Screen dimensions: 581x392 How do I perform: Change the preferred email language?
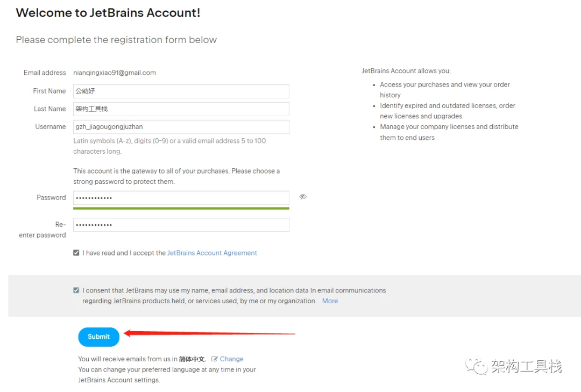(231, 359)
